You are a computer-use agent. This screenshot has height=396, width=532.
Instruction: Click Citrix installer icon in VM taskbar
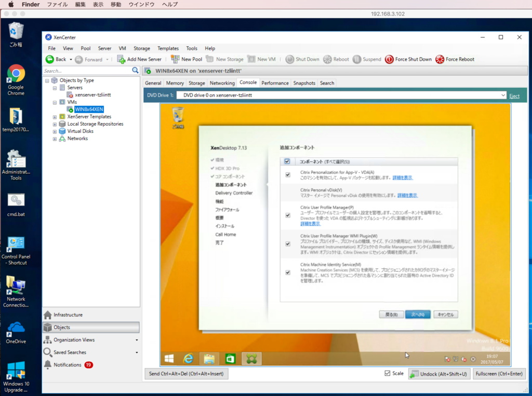(x=251, y=359)
